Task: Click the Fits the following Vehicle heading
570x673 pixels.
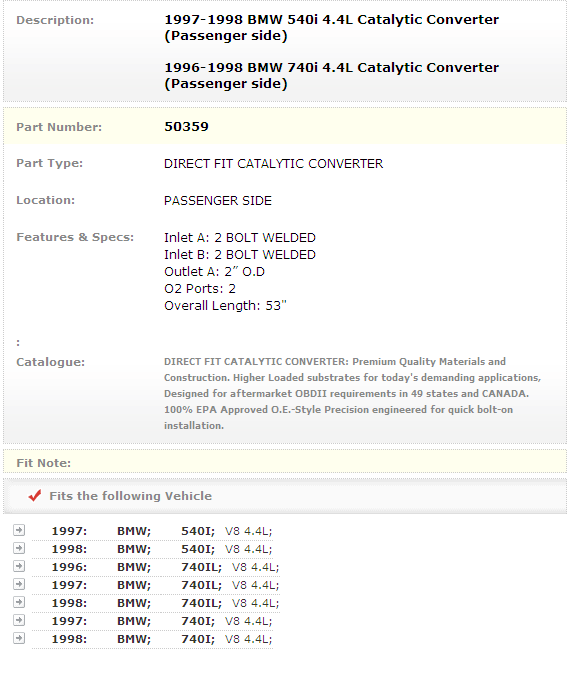Action: coord(130,496)
